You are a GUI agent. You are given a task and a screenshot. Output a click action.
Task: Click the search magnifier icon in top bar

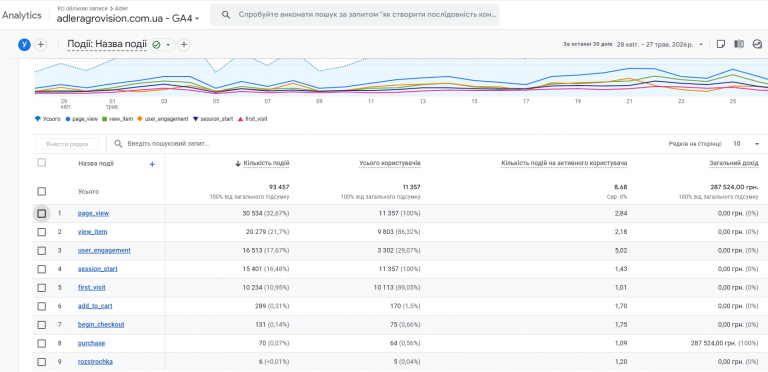tap(226, 15)
